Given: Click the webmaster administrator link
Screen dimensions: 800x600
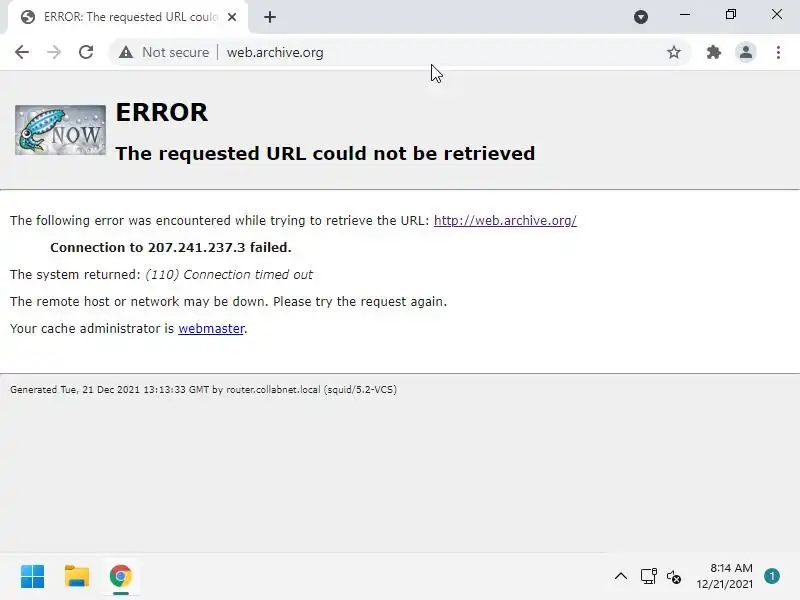Looking at the screenshot, I should click(211, 329).
